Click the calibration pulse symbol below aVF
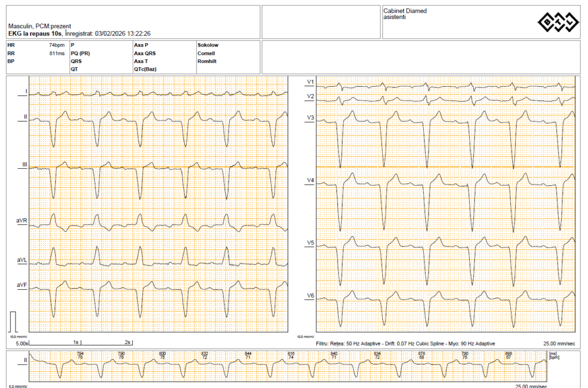Viewport: 588px width, 388px height. [15, 320]
